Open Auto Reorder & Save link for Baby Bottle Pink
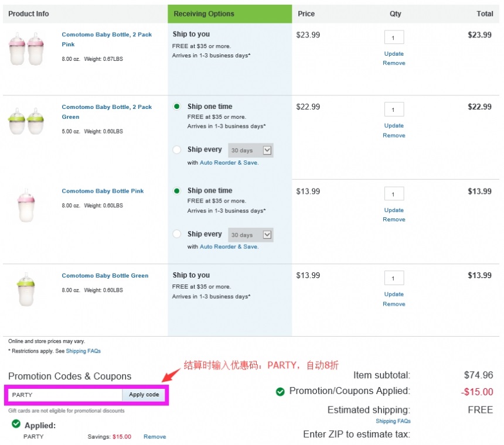 click(229, 247)
